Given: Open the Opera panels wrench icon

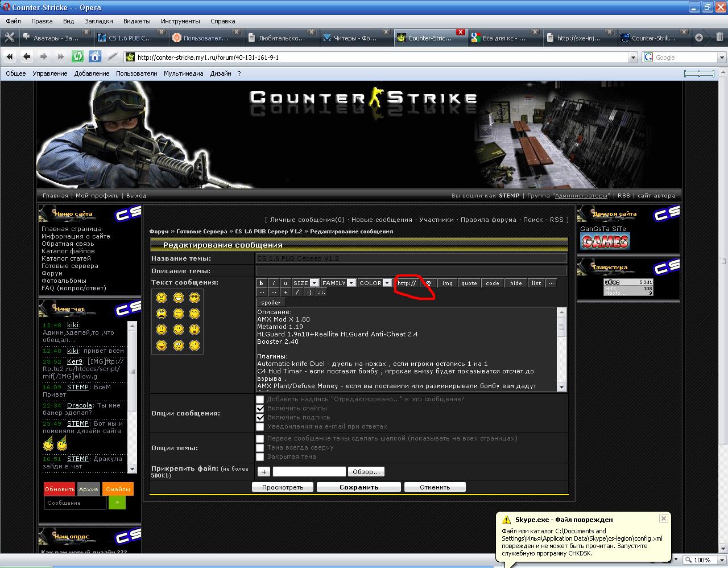Looking at the screenshot, I should tap(10, 38).
